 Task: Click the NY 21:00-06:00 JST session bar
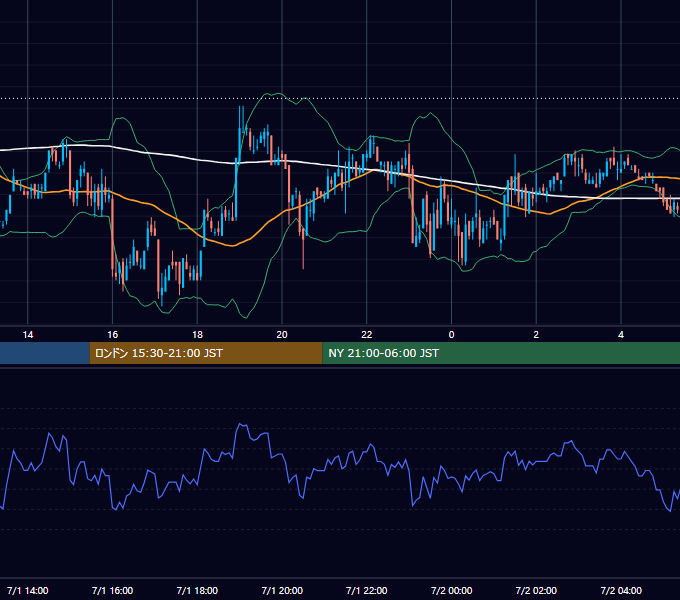click(501, 353)
